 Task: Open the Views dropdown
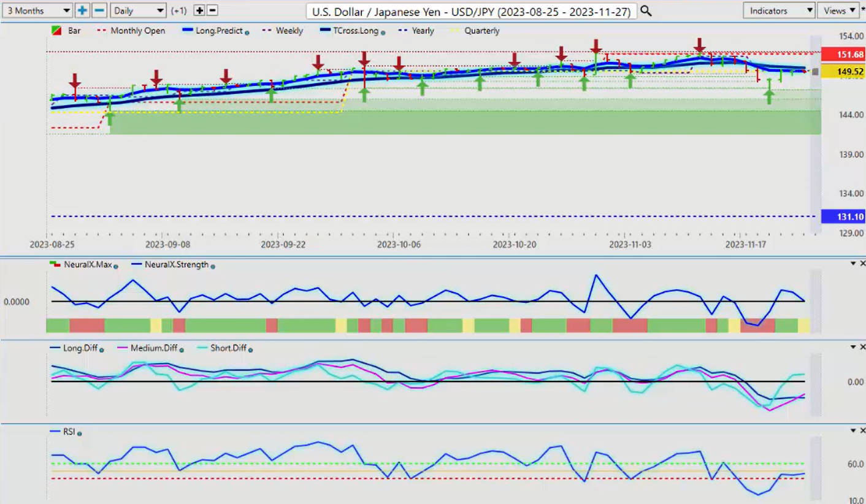click(838, 10)
